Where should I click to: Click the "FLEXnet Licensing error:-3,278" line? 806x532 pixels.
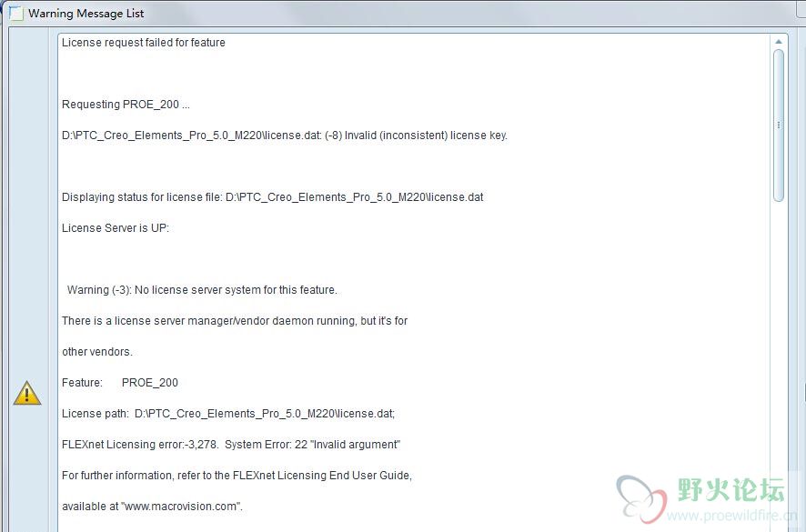pyautogui.click(x=231, y=445)
